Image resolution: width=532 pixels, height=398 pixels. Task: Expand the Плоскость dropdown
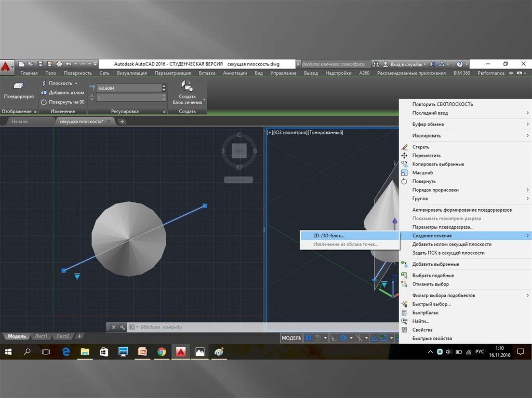click(x=76, y=83)
